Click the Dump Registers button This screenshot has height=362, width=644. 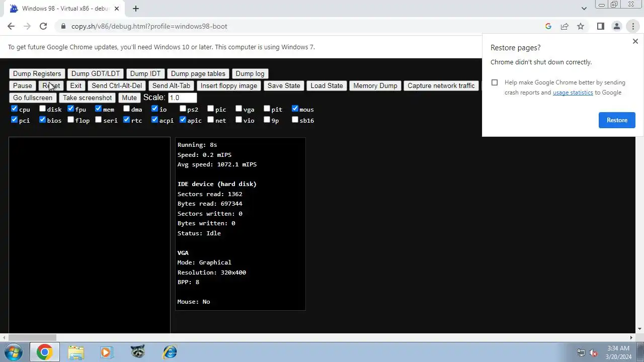tap(37, 73)
